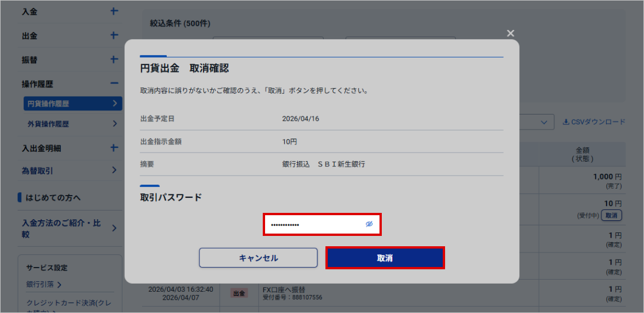Expand the 振替 section plus icon

coord(114,60)
